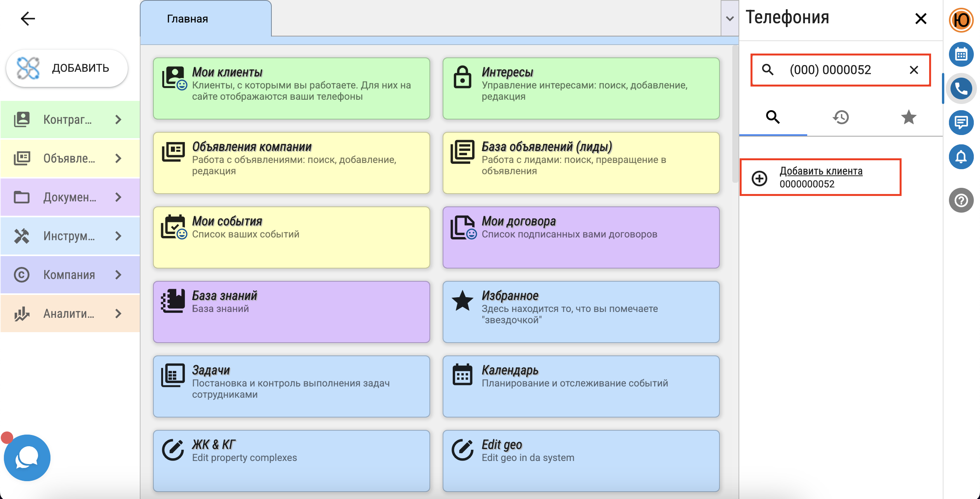The image size is (980, 499).
Task: Click the Контрагенты contacts icon in sidebar
Action: 22,120
